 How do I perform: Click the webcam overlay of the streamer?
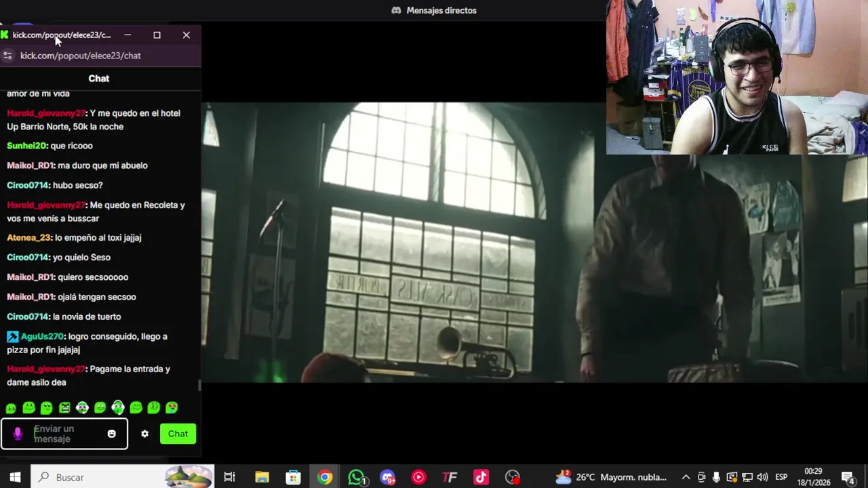point(736,77)
